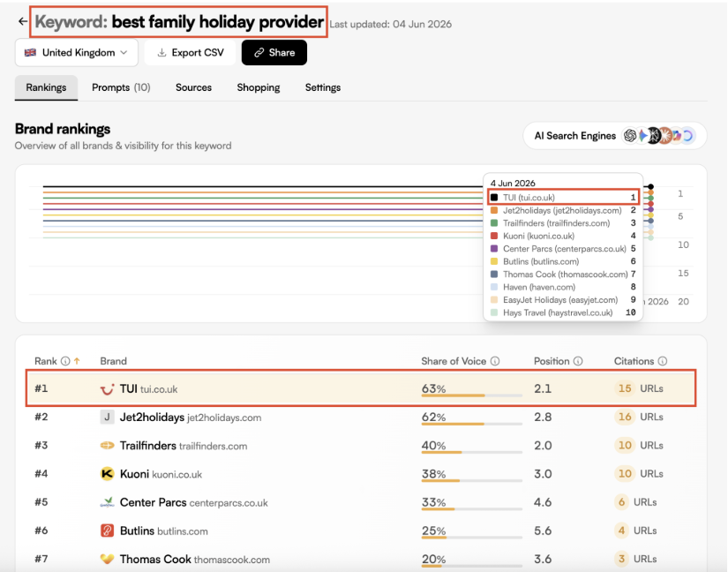
Task: Open Center Parcs' 6 URLs citations
Action: 635,501
